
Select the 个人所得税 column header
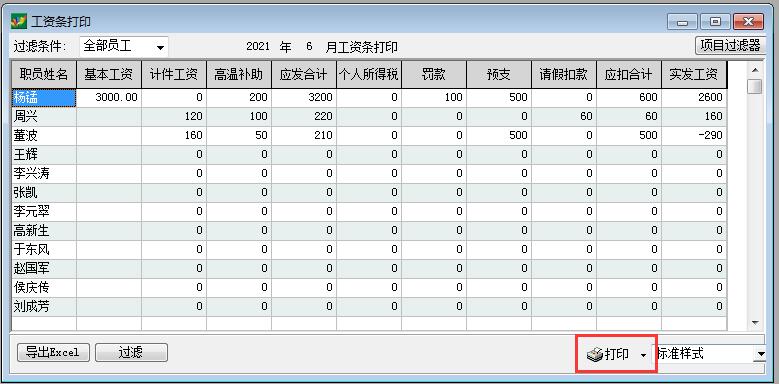tap(369, 75)
